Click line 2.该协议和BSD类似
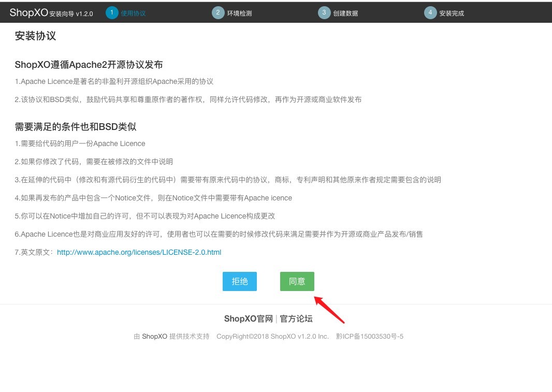The width and height of the screenshot is (552, 392). (x=188, y=99)
